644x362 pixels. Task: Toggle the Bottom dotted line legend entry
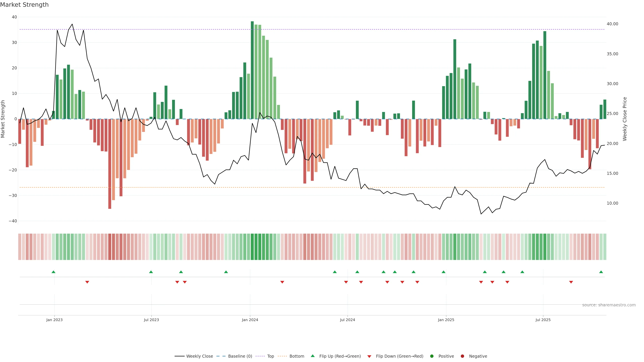(297, 356)
